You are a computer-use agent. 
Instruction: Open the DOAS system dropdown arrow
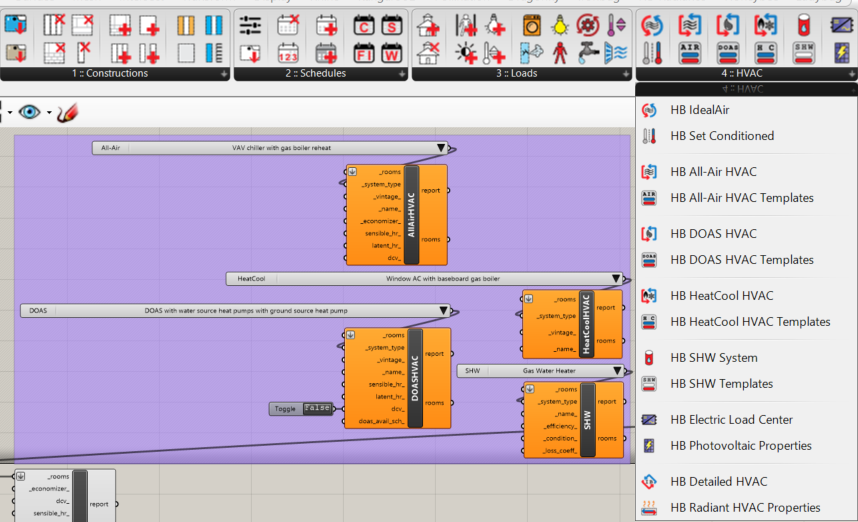tap(443, 311)
